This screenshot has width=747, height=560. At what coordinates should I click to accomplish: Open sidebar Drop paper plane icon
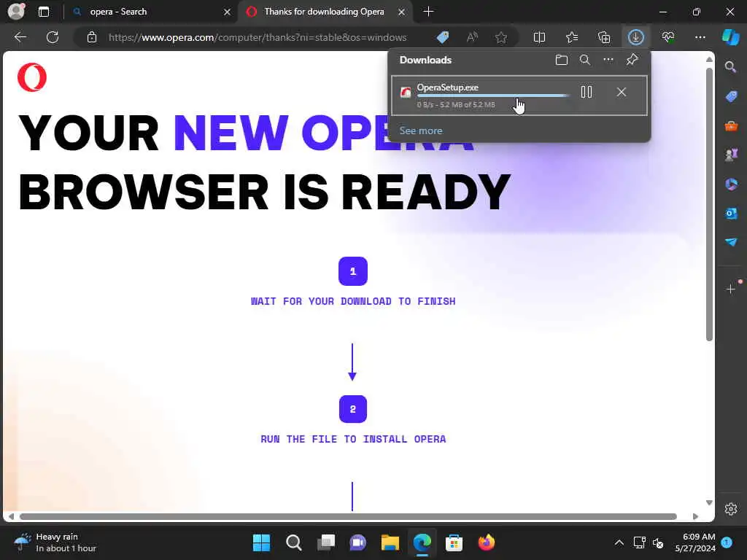(731, 242)
